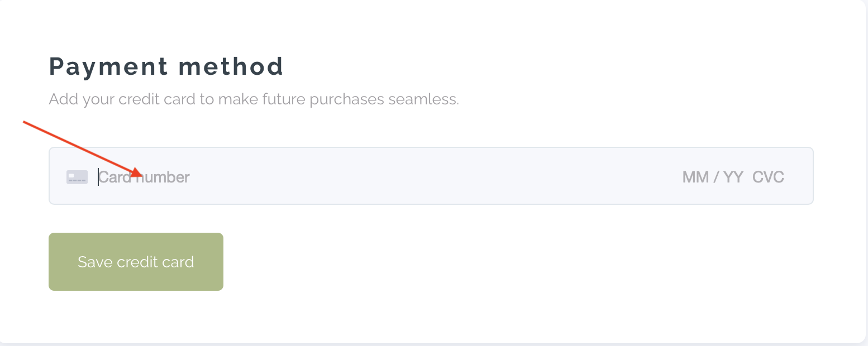Screen dimensions: 868x346
Task: Click the word 'Payment' in the title
Action: click(108, 66)
